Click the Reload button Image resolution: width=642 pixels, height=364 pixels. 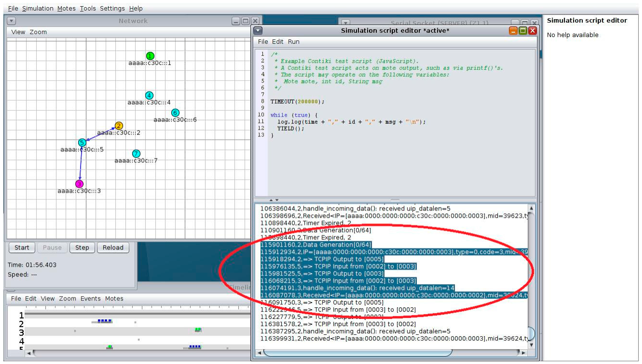[113, 248]
